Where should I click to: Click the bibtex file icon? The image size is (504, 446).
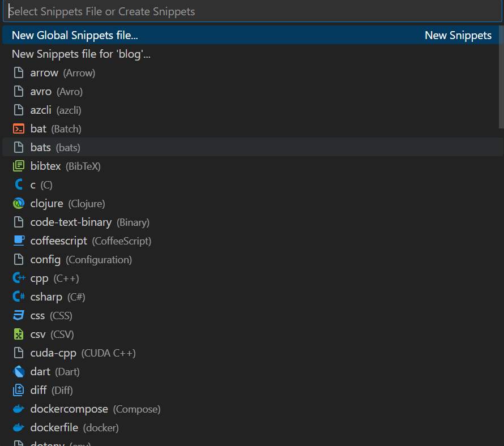pos(19,166)
